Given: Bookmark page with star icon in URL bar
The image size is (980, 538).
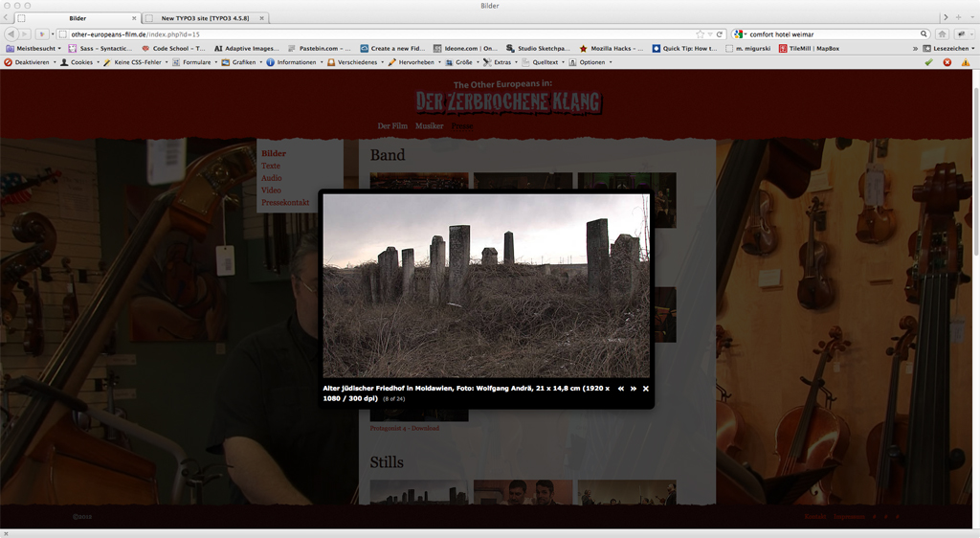Looking at the screenshot, I should tap(700, 34).
